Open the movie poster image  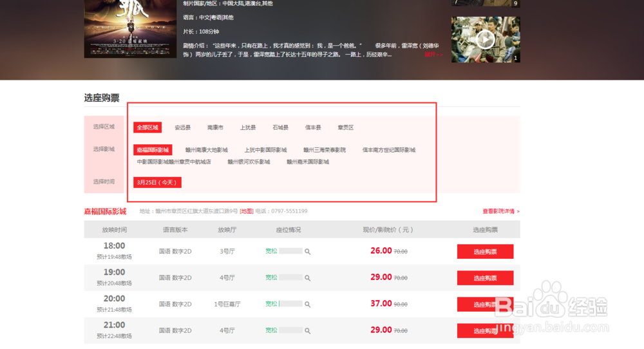coord(130,29)
